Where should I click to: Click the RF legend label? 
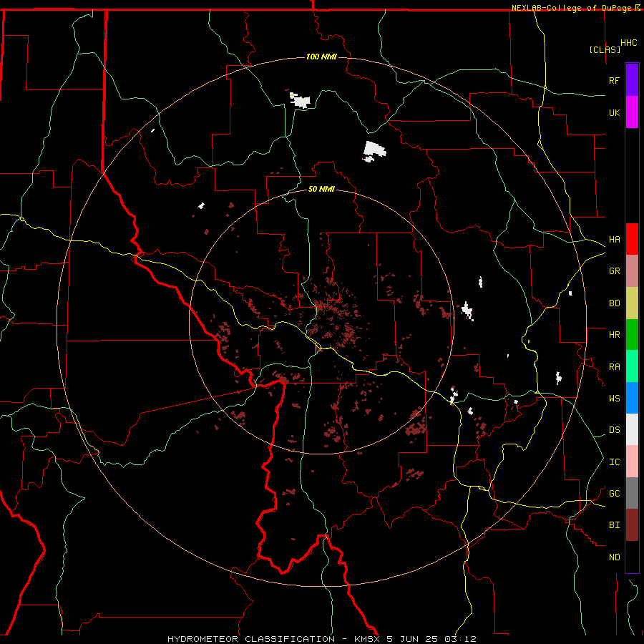614,80
